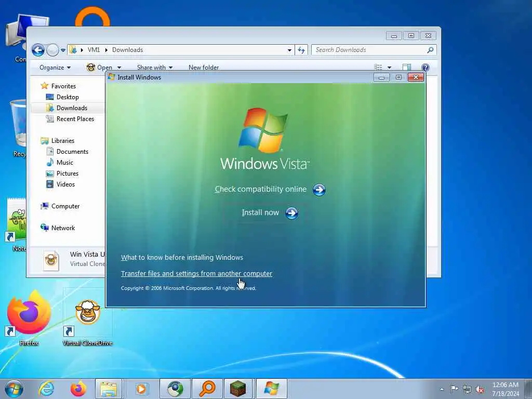This screenshot has width=532, height=399.
Task: Open the Videos library
Action: click(x=65, y=184)
